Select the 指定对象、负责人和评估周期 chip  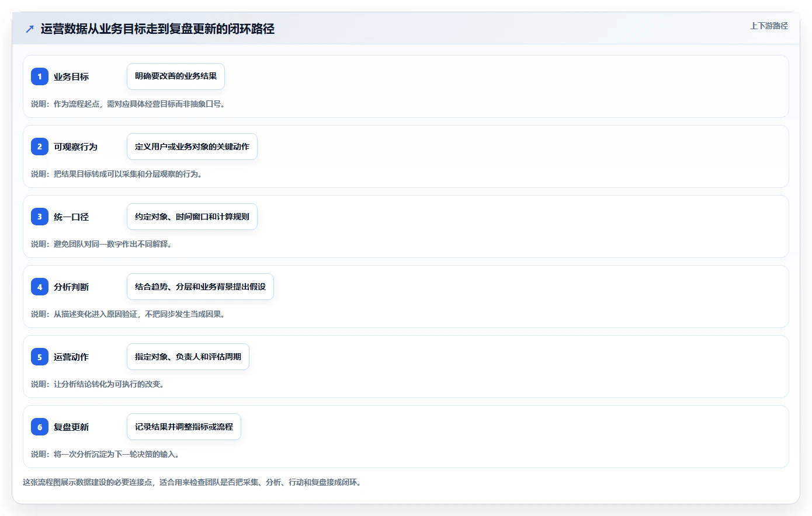click(x=188, y=357)
